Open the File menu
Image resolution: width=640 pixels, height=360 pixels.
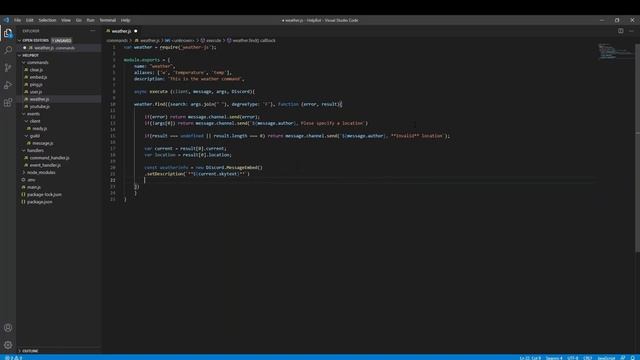click(x=18, y=20)
